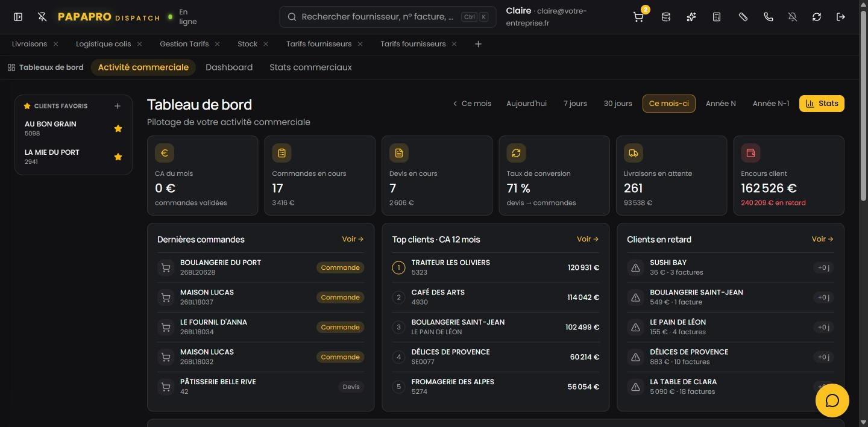Image resolution: width=868 pixels, height=427 pixels.
Task: Click the Commande badge for LE FOURNIL D'ANNA
Action: (x=340, y=327)
